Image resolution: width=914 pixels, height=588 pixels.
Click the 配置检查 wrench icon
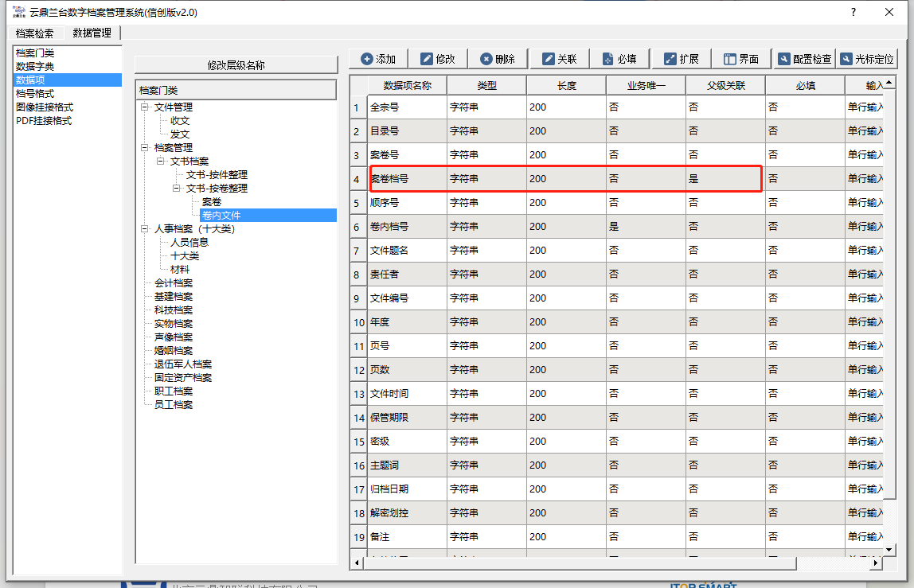[784, 59]
